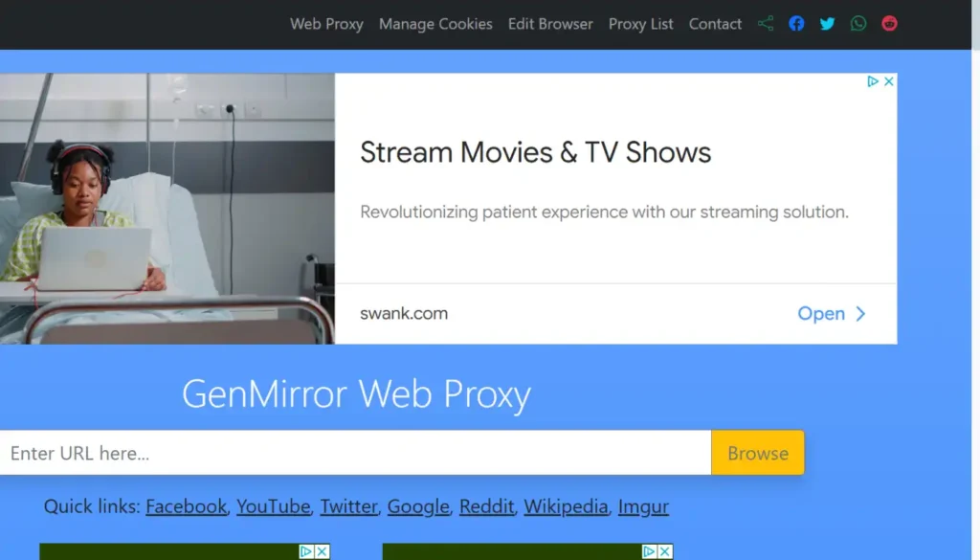
Task: Open AdChoices on lower left green ad
Action: pyautogui.click(x=306, y=551)
